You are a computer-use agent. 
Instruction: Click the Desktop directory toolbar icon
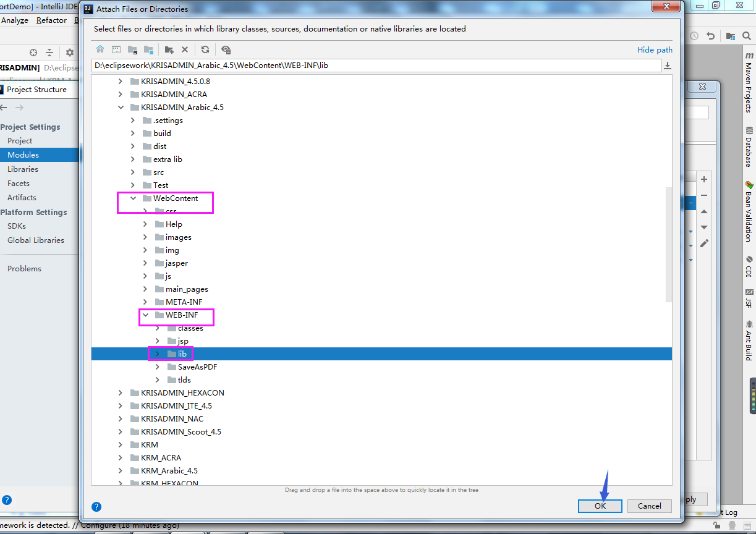tap(116, 49)
